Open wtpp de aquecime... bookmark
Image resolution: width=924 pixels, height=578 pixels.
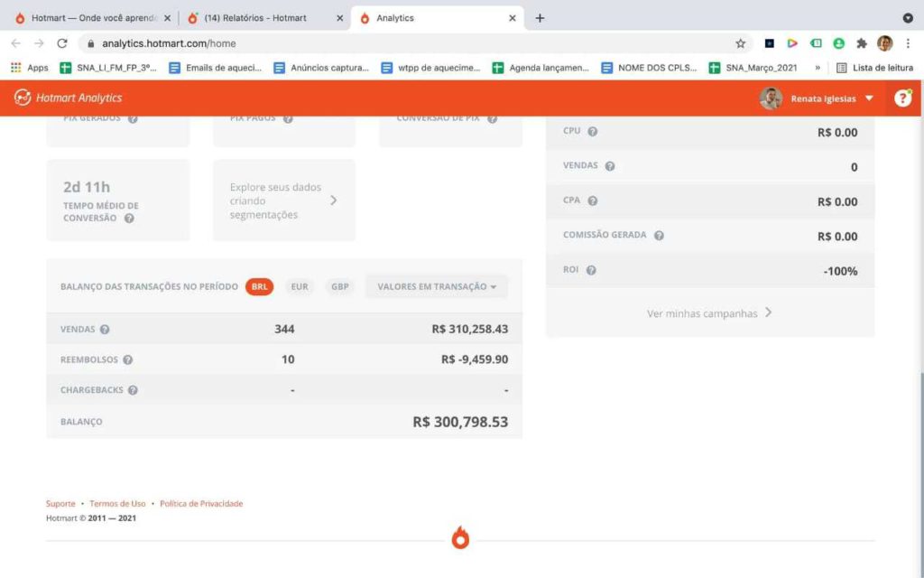pyautogui.click(x=430, y=68)
